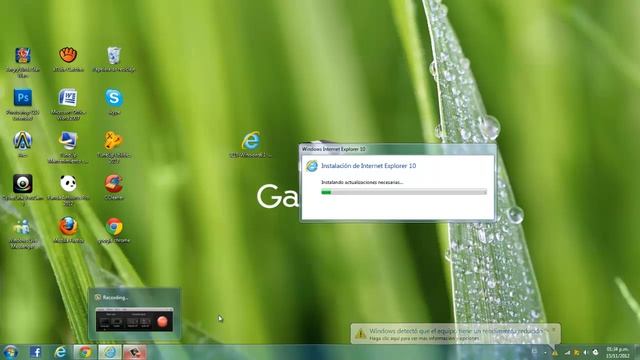Click the Instalación de Internet Explorer 10 heading
This screenshot has height=360, width=640.
click(369, 166)
